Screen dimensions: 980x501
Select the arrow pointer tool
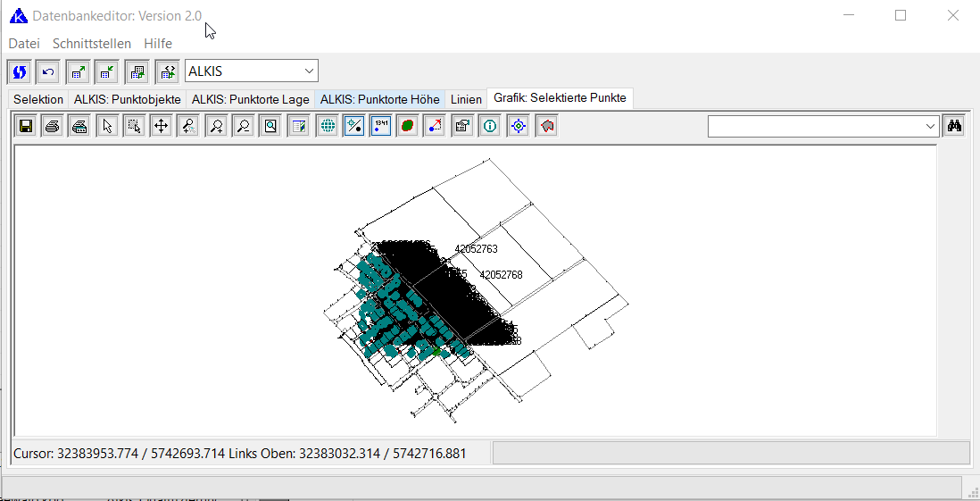(x=107, y=126)
